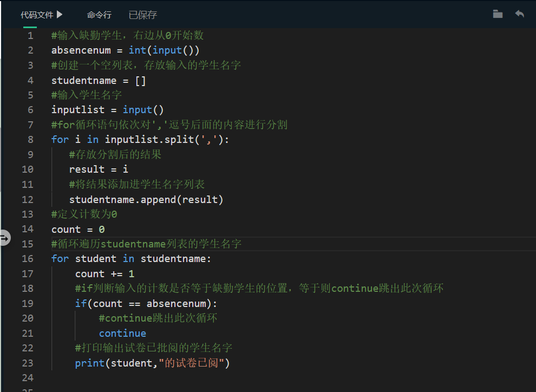Image resolution: width=536 pixels, height=392 pixels.
Task: Click line number 19 in gutter
Action: point(28,304)
